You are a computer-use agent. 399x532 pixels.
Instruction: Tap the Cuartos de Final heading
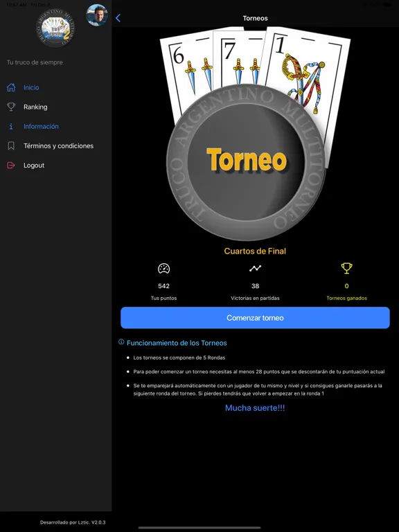click(x=255, y=251)
